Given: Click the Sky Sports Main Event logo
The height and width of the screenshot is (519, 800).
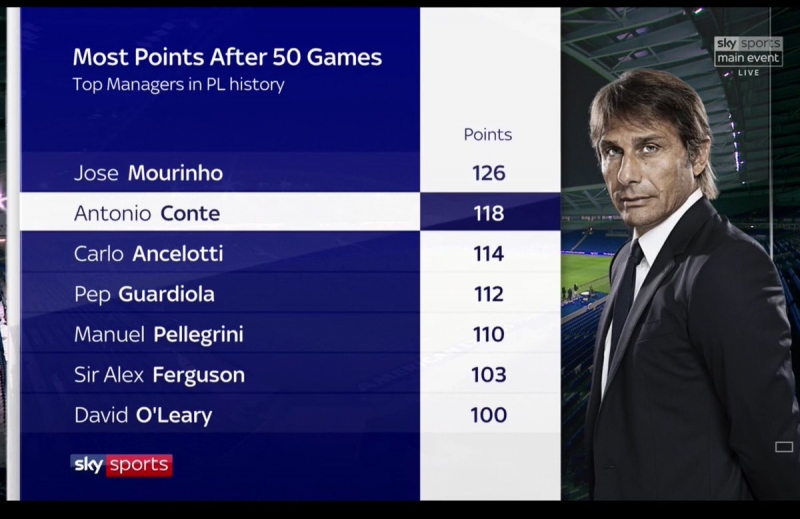Looking at the screenshot, I should pyautogui.click(x=748, y=51).
